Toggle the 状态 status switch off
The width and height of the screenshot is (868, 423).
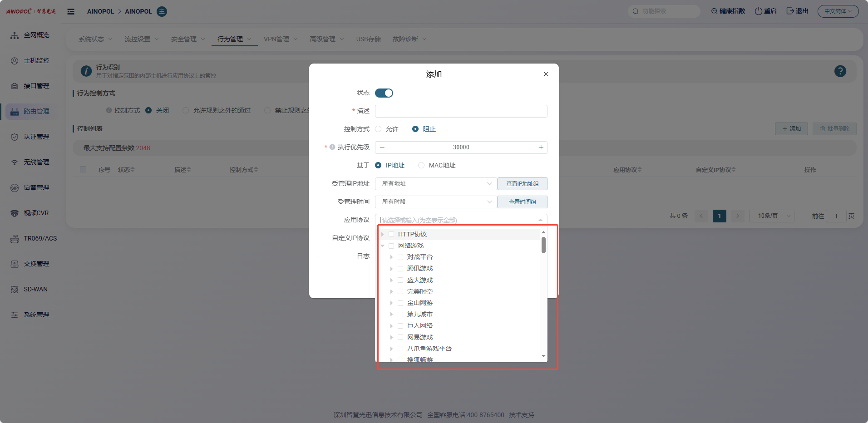[x=384, y=93]
